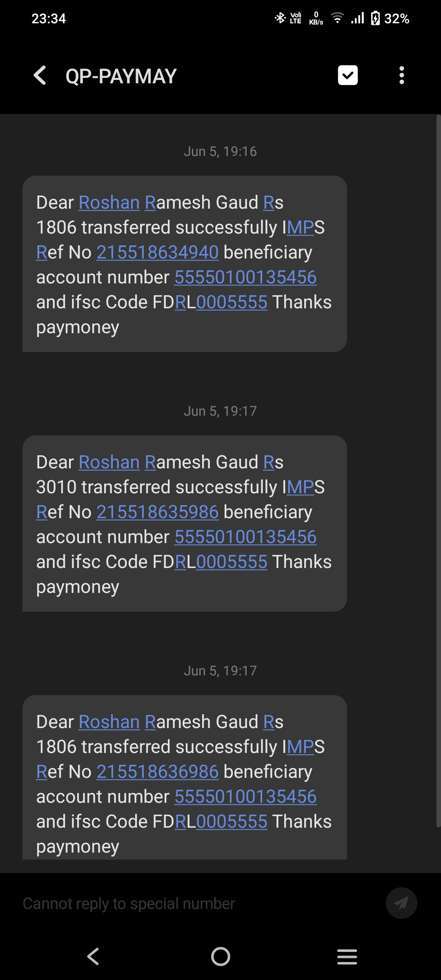
Task: Tap account number link in first message
Action: tap(245, 277)
